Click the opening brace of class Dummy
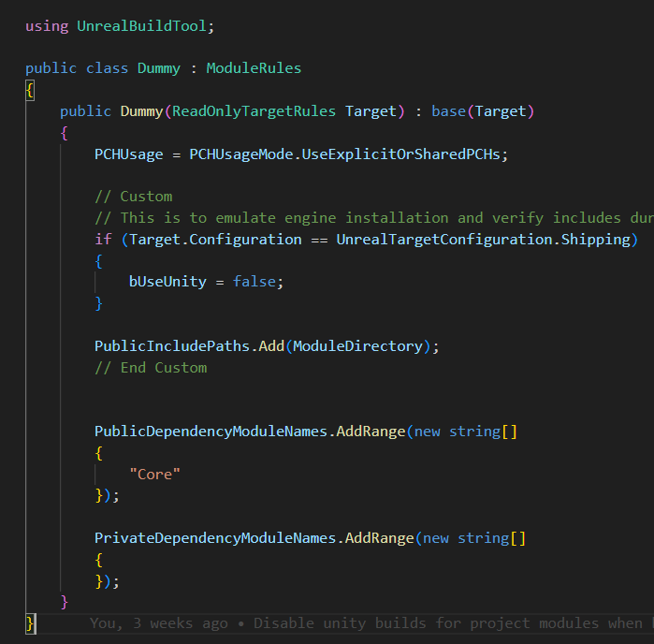The width and height of the screenshot is (654, 644). [x=30, y=90]
